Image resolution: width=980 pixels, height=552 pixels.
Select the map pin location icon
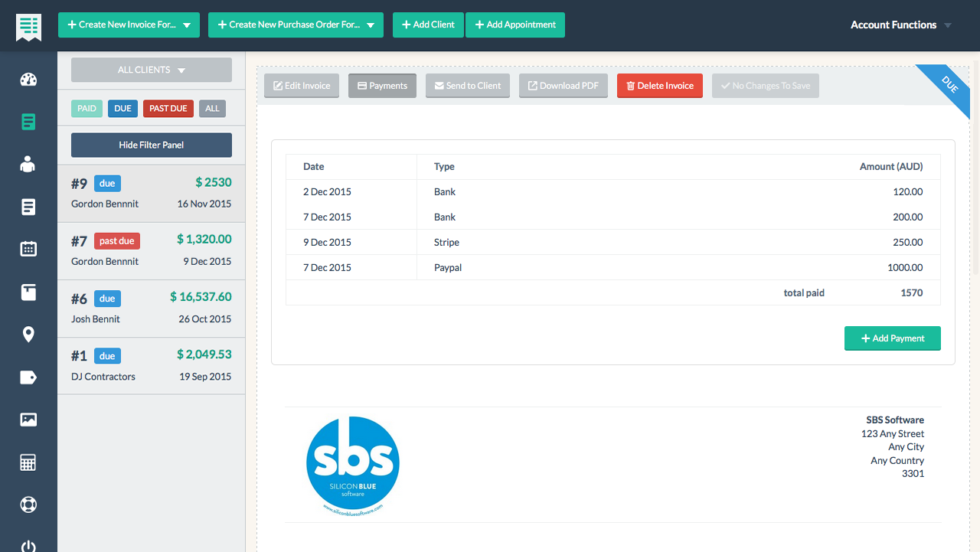(x=28, y=334)
